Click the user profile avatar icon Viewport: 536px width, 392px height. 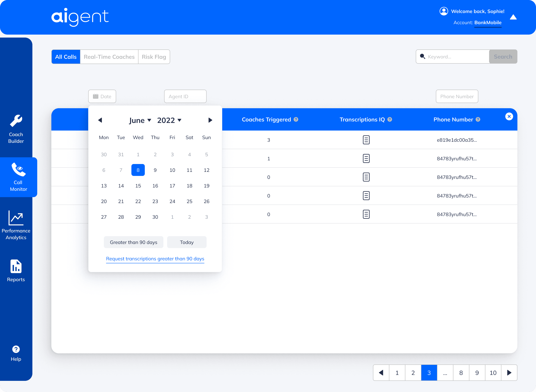point(444,11)
